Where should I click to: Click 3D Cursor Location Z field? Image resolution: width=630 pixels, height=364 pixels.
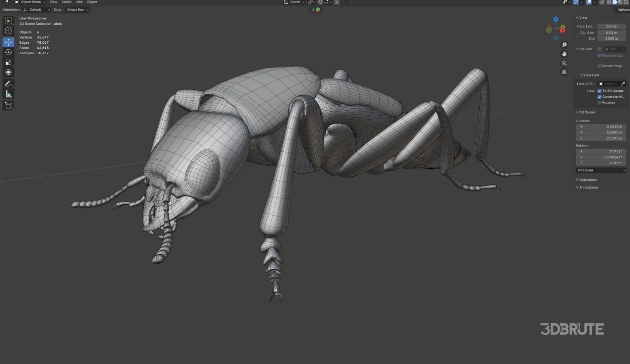(x=601, y=138)
